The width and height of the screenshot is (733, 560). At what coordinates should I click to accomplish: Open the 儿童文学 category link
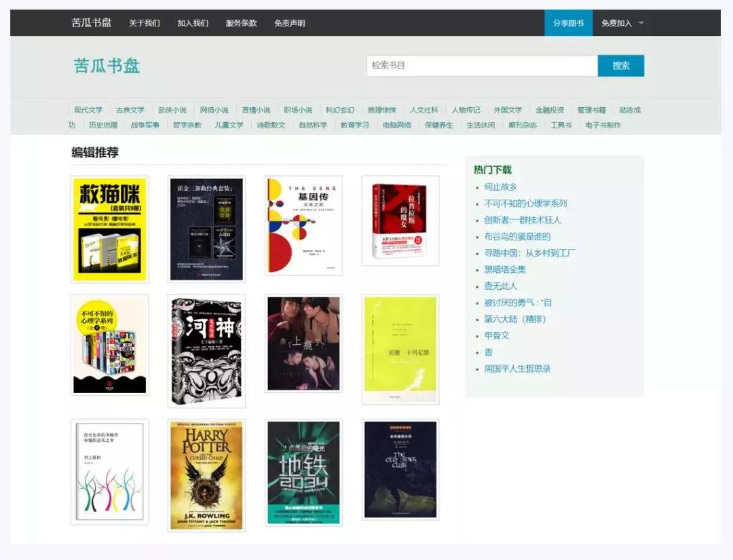[229, 126]
